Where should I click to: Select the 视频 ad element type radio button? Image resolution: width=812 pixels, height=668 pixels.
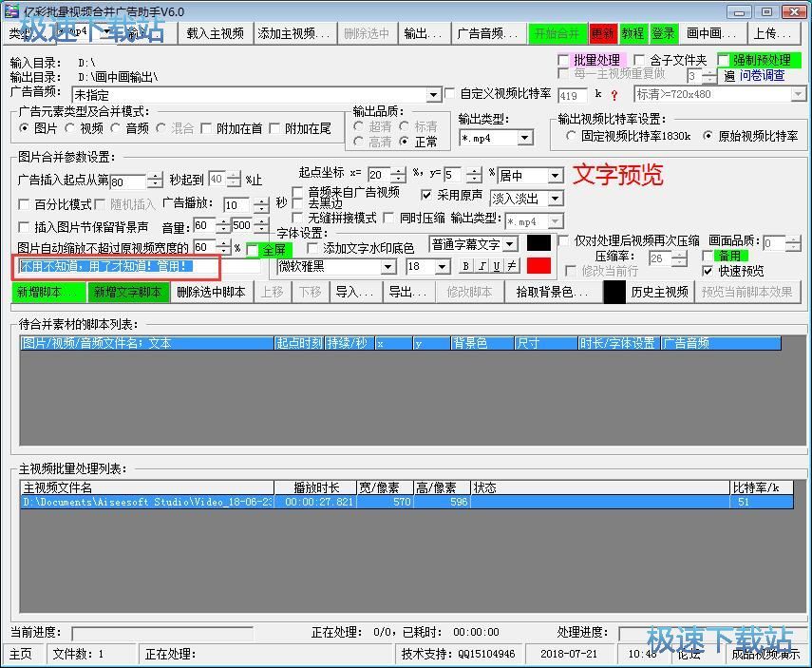pos(71,129)
